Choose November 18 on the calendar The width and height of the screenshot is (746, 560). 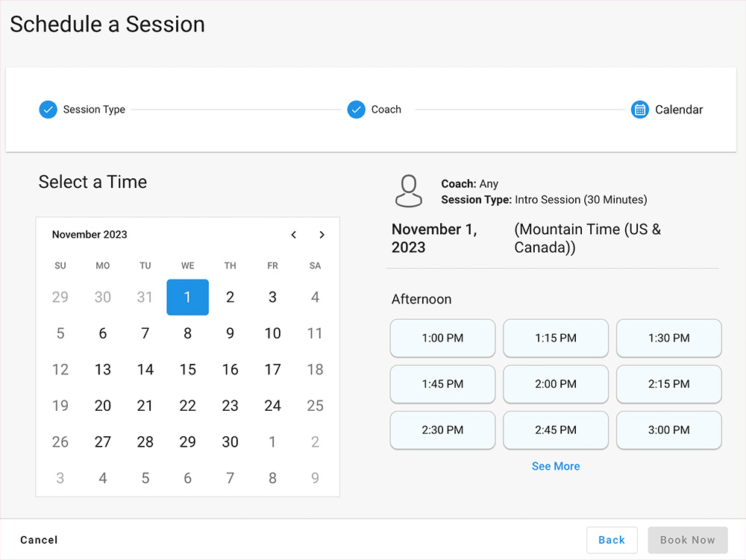(315, 369)
